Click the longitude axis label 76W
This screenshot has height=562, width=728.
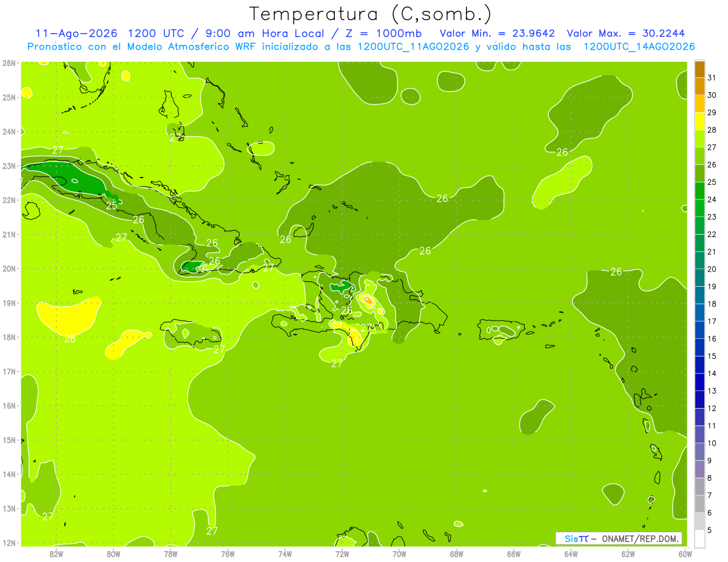click(x=228, y=554)
